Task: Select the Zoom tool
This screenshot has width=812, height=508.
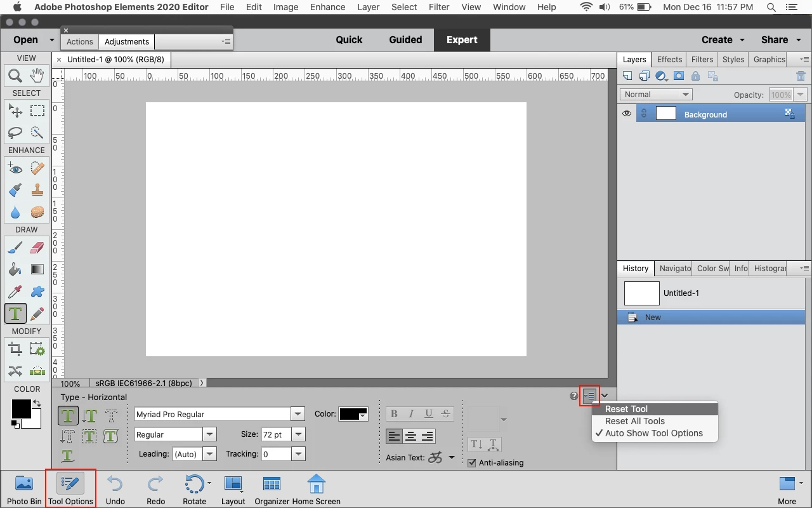Action: coord(15,76)
